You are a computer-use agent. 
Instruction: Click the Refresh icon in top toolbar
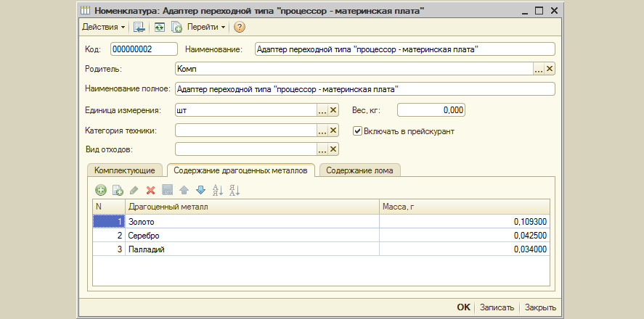tap(158, 27)
